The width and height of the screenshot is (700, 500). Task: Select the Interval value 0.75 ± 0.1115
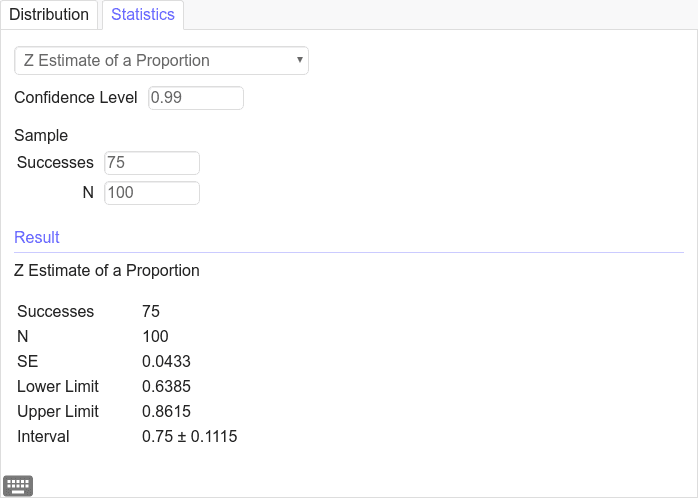[189, 436]
